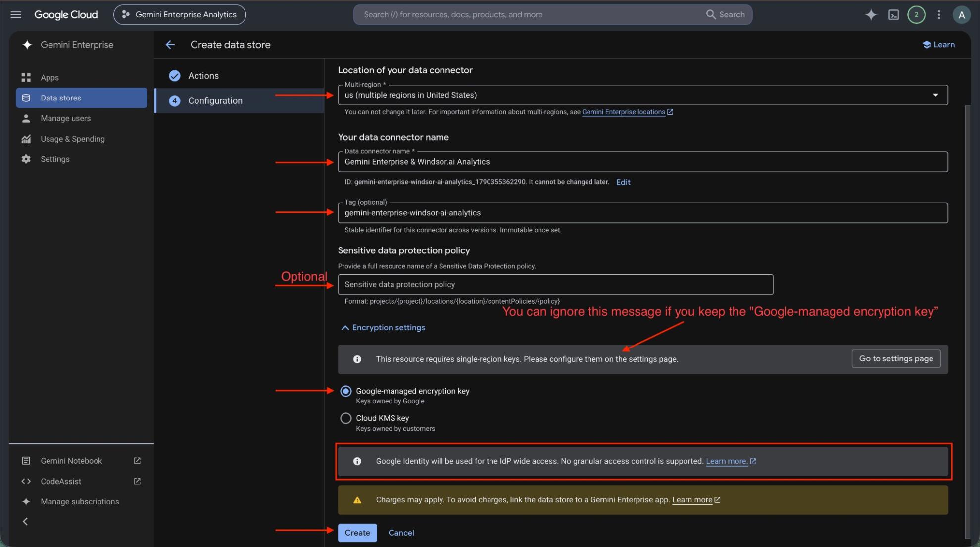Open the Gemini Enterprise locations link

(627, 112)
